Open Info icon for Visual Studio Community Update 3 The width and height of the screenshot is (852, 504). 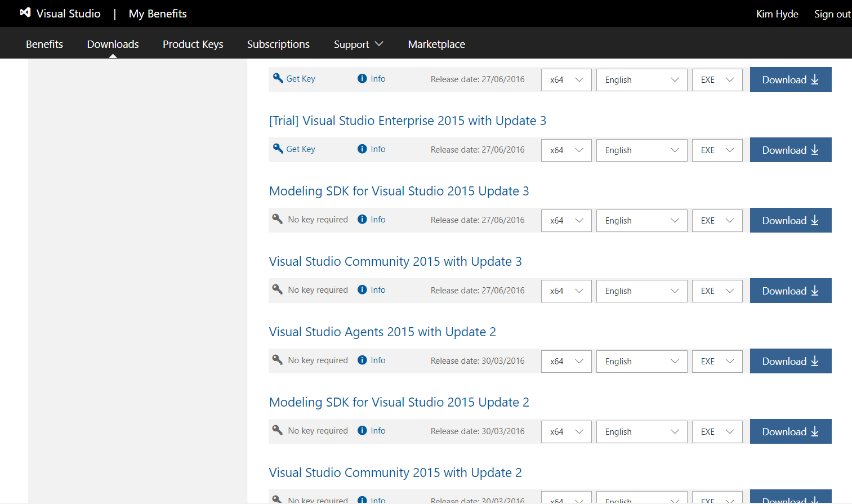[362, 290]
